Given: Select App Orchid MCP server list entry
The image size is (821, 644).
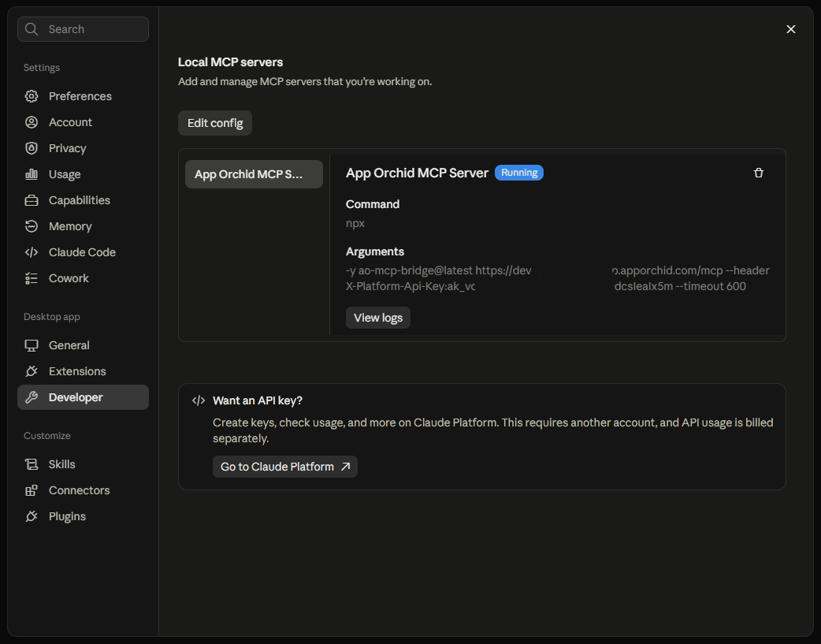Looking at the screenshot, I should [x=254, y=174].
